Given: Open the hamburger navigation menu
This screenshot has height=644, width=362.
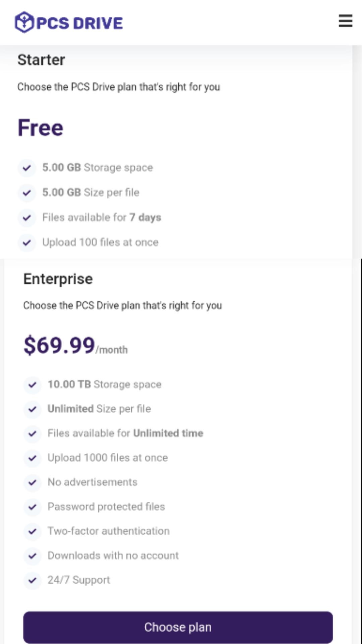Looking at the screenshot, I should (345, 21).
